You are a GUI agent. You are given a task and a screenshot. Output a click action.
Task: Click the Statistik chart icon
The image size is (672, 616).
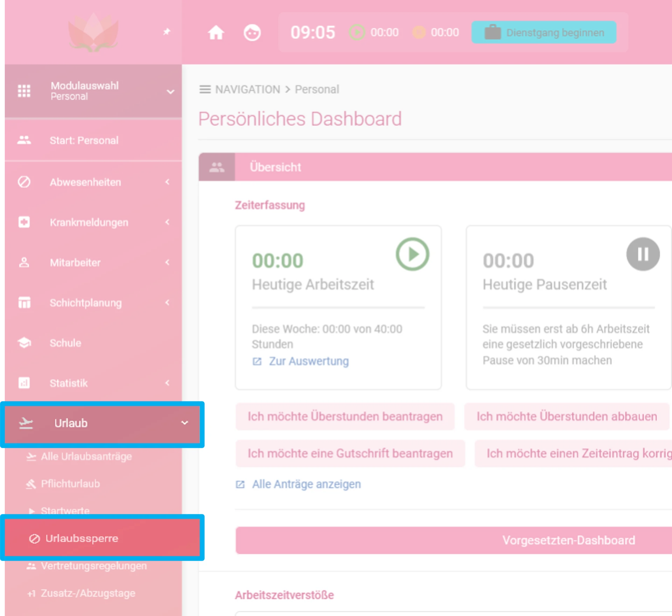point(24,383)
